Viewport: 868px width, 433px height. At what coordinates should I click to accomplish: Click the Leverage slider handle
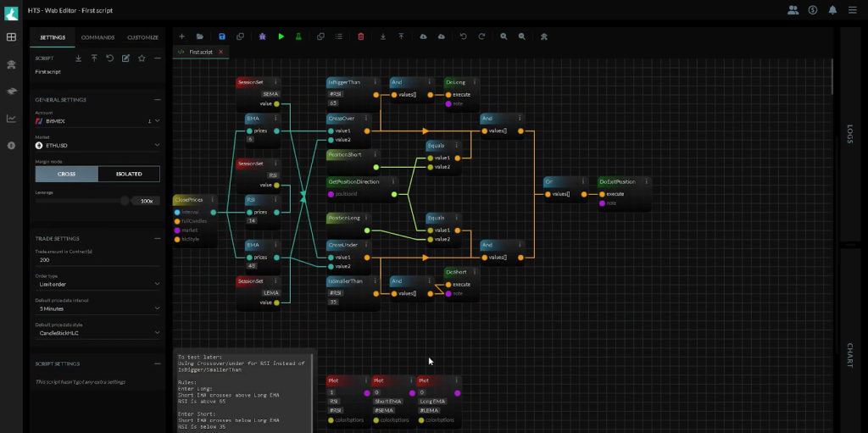pyautogui.click(x=125, y=201)
